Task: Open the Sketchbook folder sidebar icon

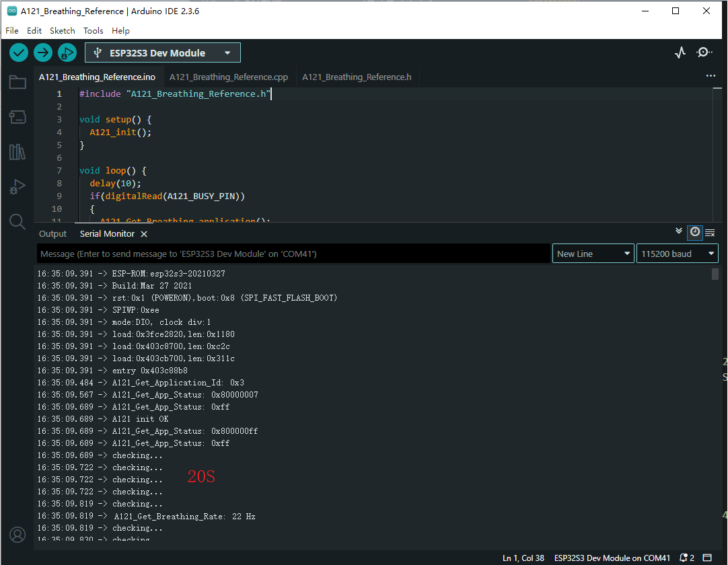Action: (17, 83)
